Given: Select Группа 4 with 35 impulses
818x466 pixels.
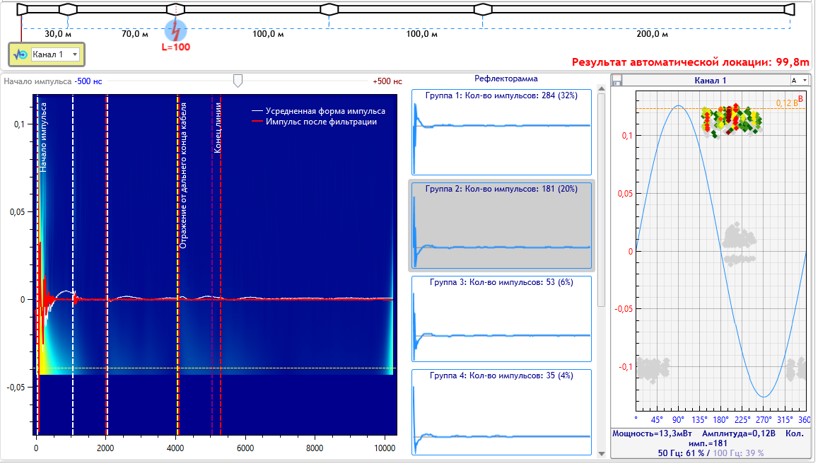Looking at the screenshot, I should pos(501,410).
